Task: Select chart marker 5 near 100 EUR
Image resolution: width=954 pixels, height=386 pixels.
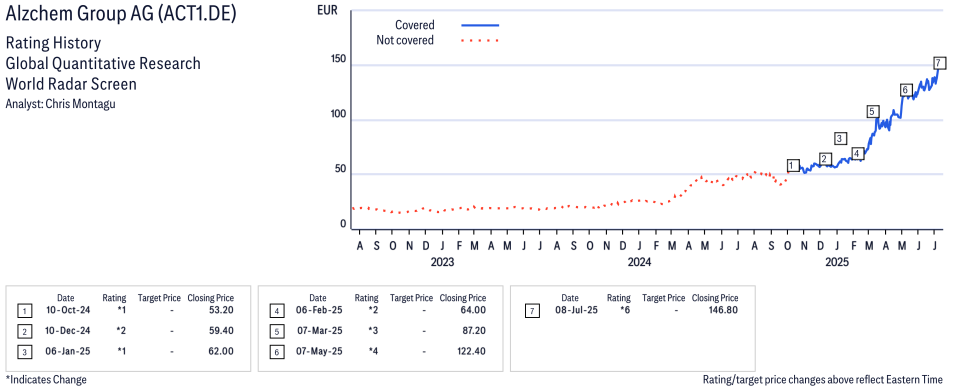Action: click(x=873, y=111)
